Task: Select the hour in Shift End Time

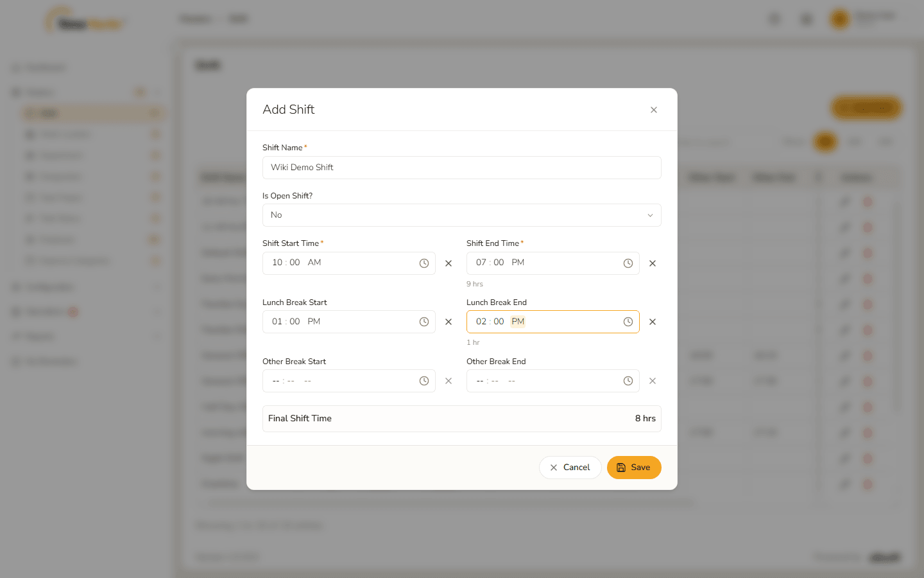Action: [481, 263]
